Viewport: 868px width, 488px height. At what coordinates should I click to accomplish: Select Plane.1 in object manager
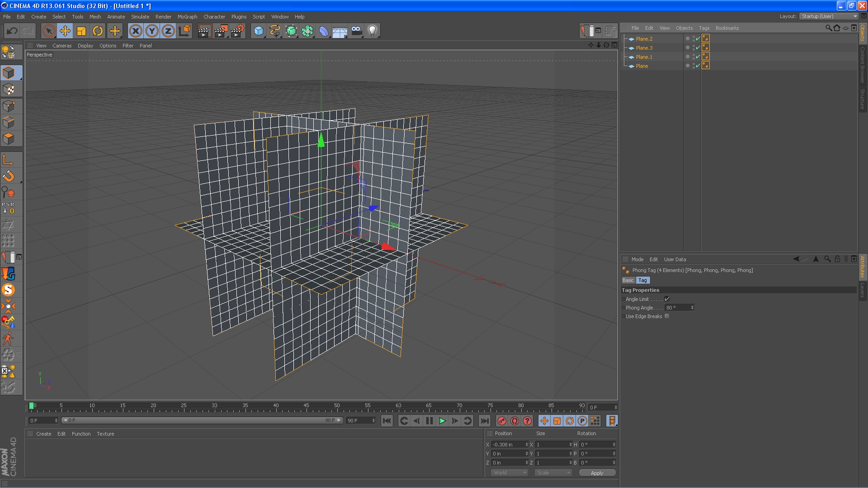[644, 57]
